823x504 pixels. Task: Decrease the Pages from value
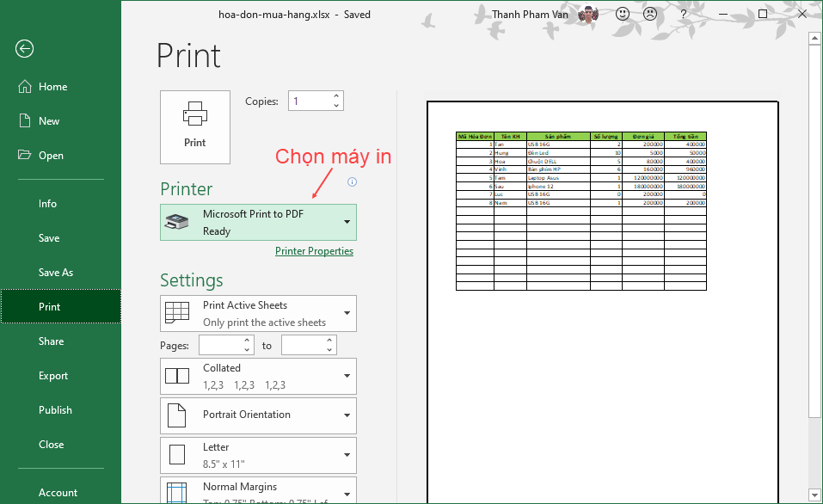[x=247, y=350]
